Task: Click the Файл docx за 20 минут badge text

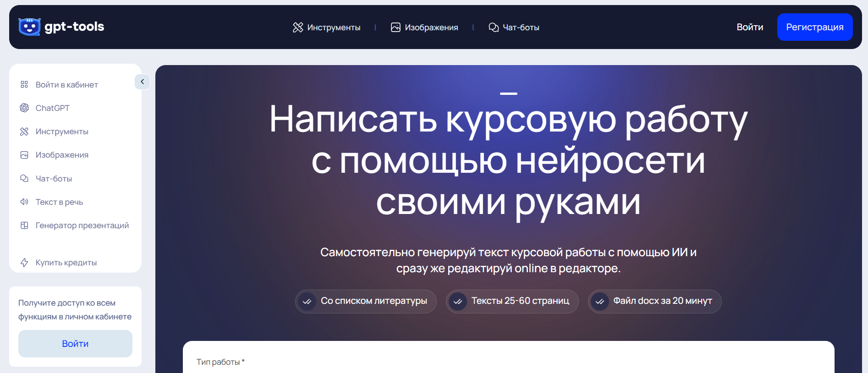Action: [x=663, y=301]
